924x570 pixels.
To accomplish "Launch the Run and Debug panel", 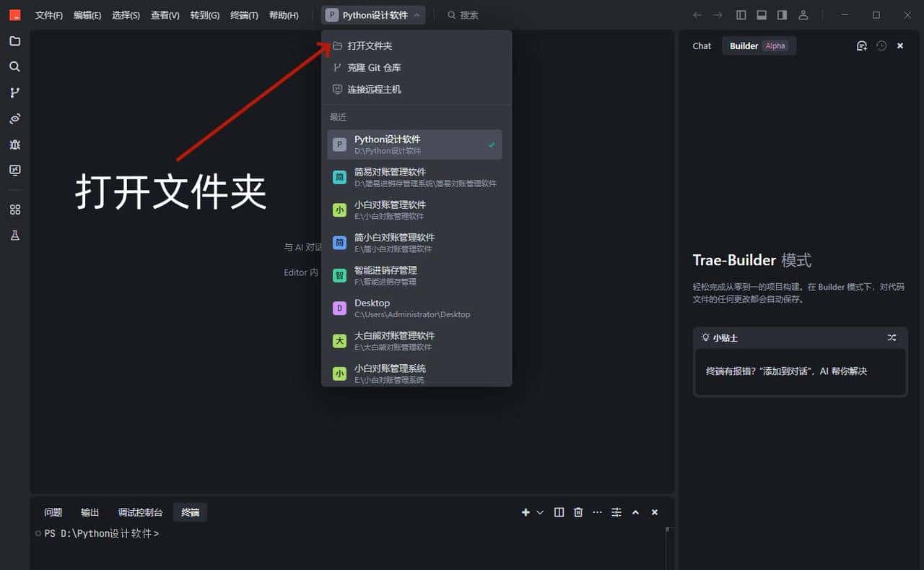I will click(14, 144).
